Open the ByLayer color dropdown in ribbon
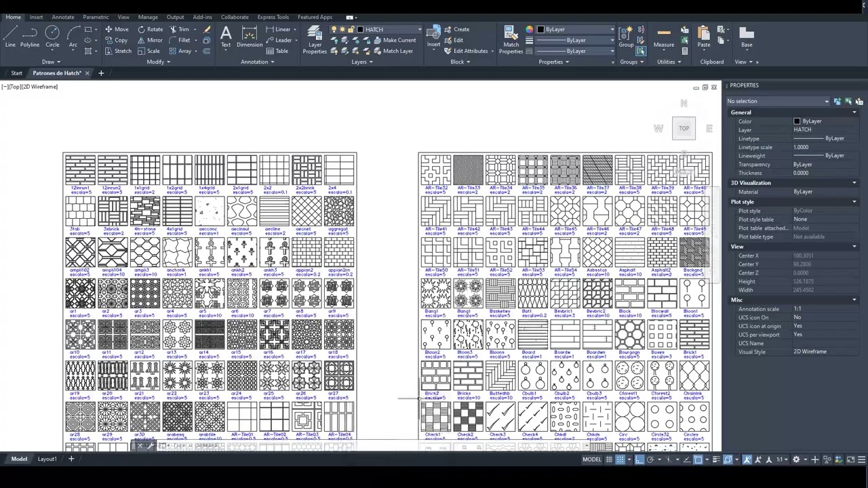This screenshot has height=488, width=868. tap(612, 29)
